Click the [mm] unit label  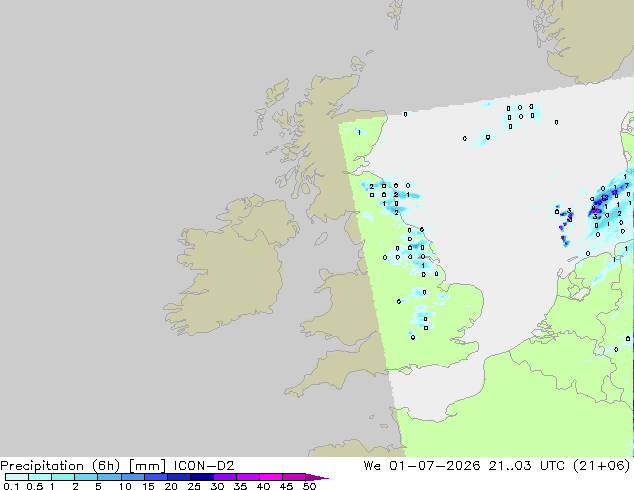click(147, 466)
